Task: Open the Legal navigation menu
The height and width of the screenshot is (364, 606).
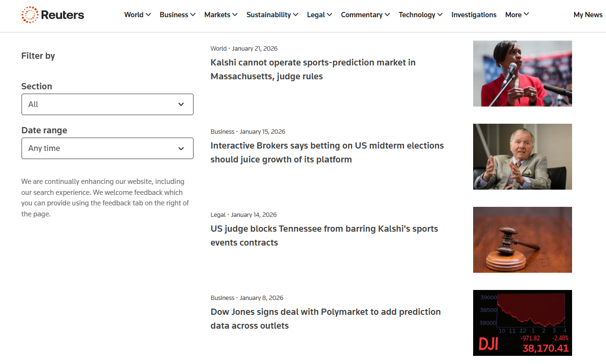Action: (x=319, y=15)
